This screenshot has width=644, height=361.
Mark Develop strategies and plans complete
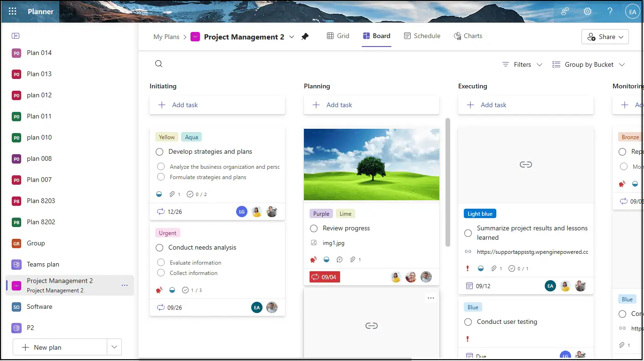click(x=159, y=152)
